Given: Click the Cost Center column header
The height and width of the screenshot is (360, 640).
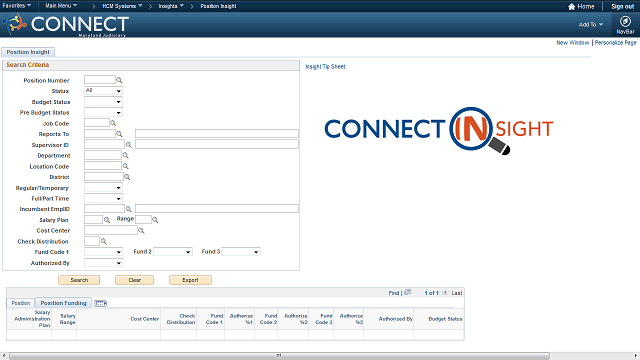Looking at the screenshot, I should pyautogui.click(x=144, y=319).
